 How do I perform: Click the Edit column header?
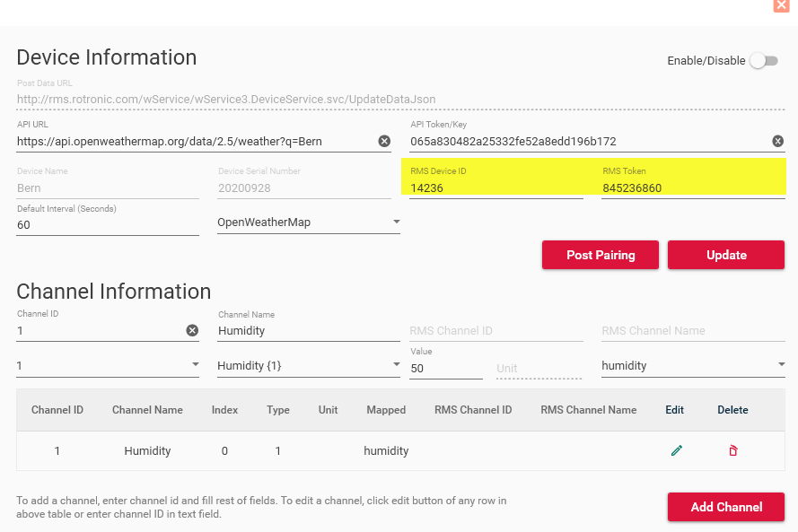[x=674, y=410]
